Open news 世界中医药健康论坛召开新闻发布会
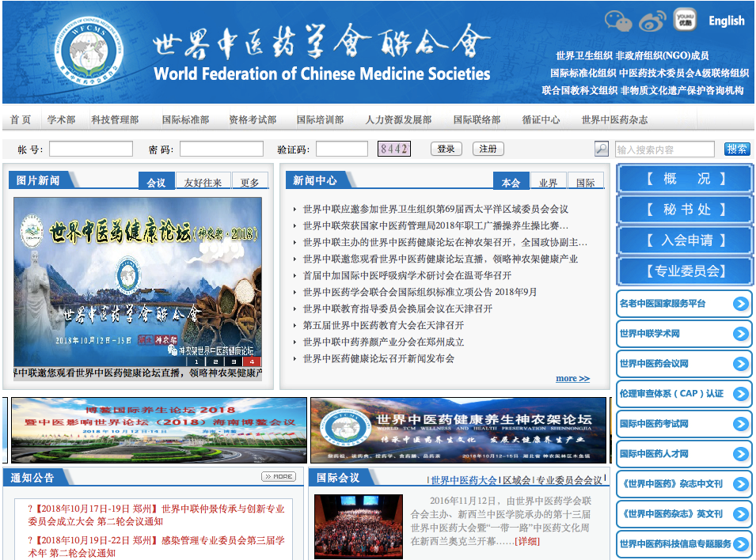 (x=378, y=358)
